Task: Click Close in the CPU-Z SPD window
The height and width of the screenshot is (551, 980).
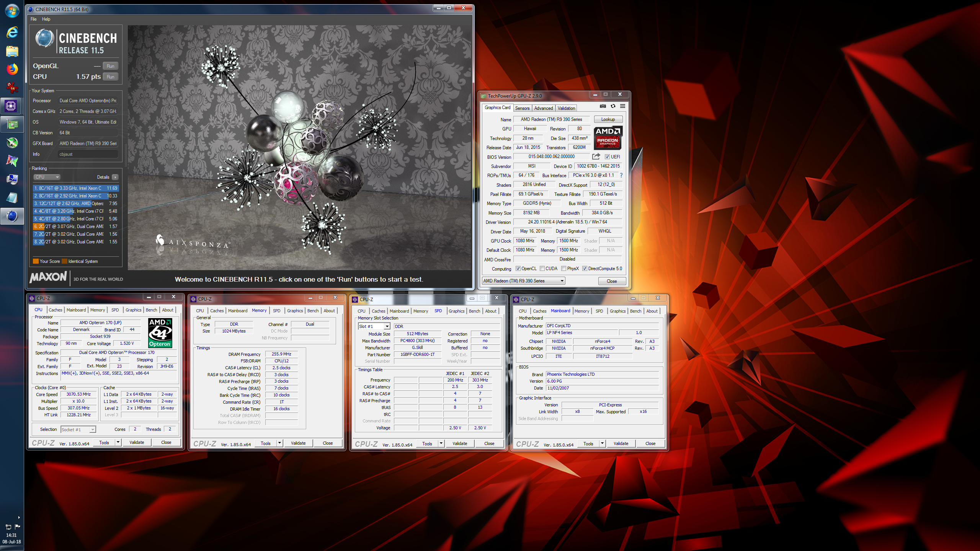Action: point(489,443)
